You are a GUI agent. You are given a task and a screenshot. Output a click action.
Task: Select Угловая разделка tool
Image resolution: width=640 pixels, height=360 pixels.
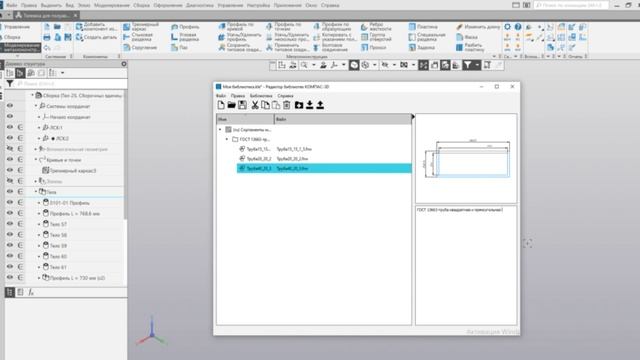[x=185, y=37]
